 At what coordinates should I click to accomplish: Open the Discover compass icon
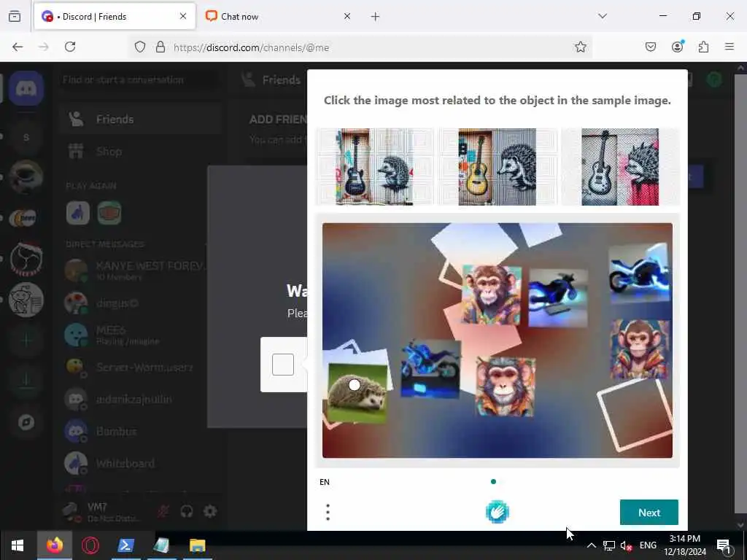click(26, 422)
